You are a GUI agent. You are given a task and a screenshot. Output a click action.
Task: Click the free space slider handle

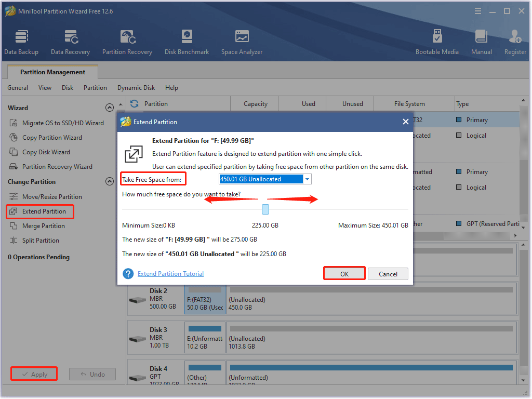[x=265, y=209]
